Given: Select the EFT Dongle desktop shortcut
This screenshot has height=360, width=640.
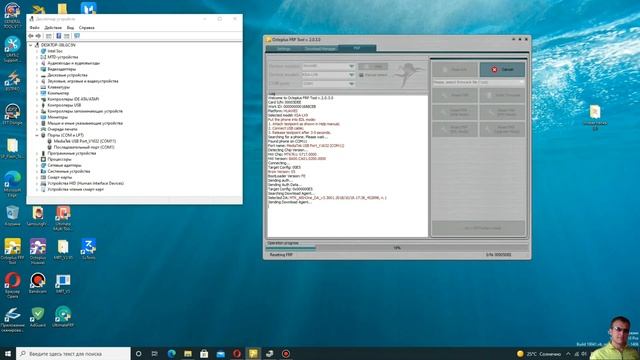Looking at the screenshot, I should tap(12, 114).
